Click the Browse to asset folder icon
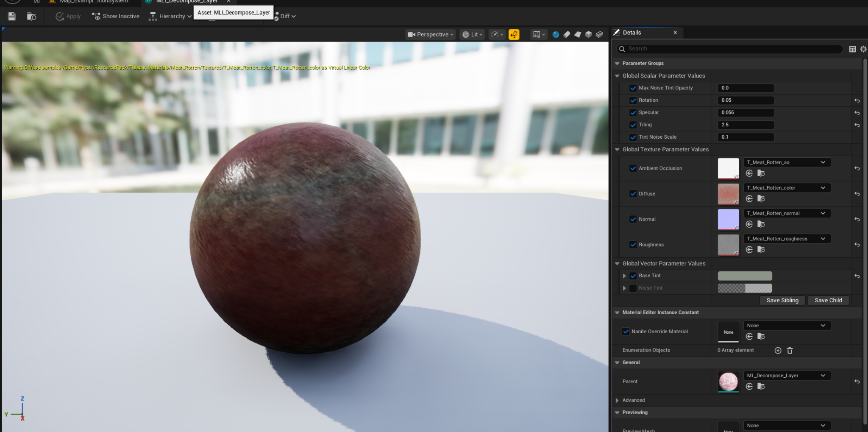This screenshot has height=432, width=868. (32, 16)
